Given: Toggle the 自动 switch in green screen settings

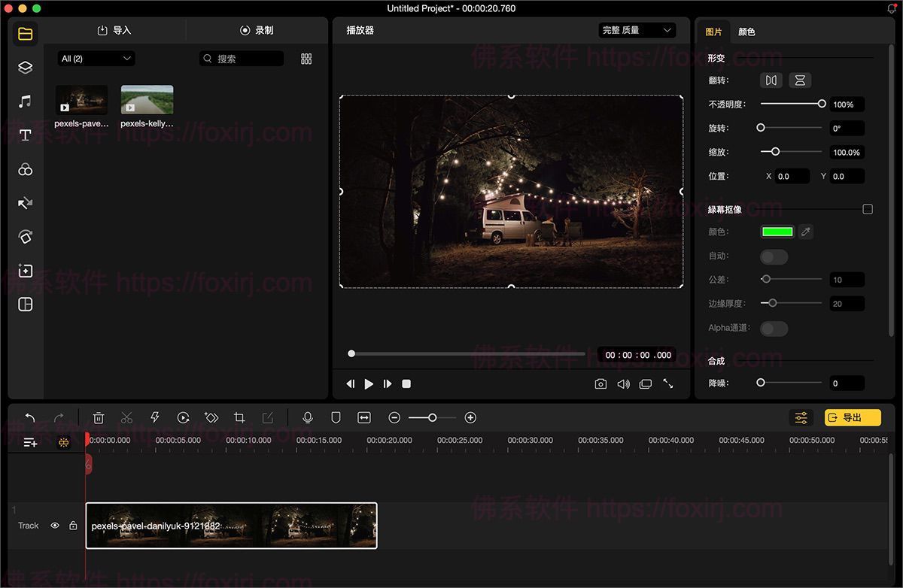Looking at the screenshot, I should point(774,256).
